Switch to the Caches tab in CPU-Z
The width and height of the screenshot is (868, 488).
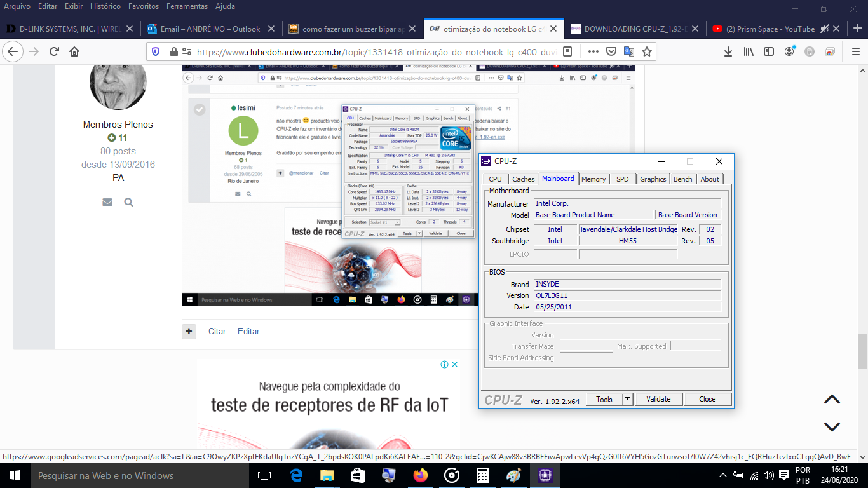coord(524,179)
